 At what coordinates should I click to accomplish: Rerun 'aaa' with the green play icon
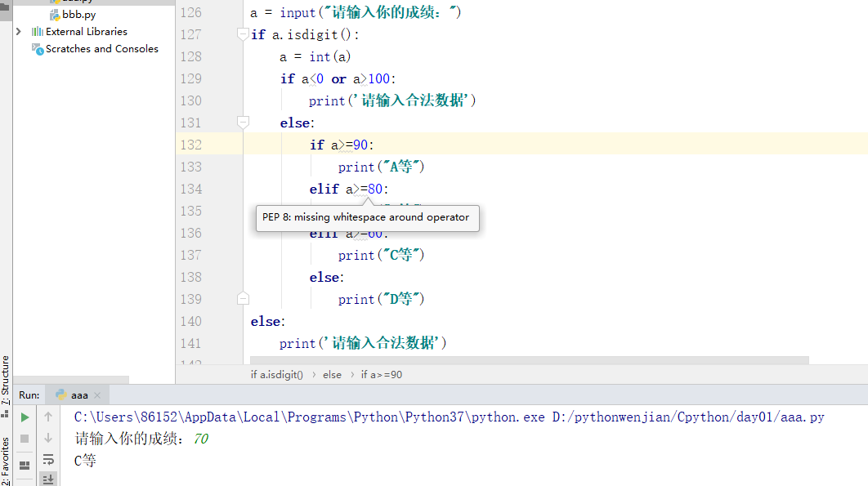point(25,417)
